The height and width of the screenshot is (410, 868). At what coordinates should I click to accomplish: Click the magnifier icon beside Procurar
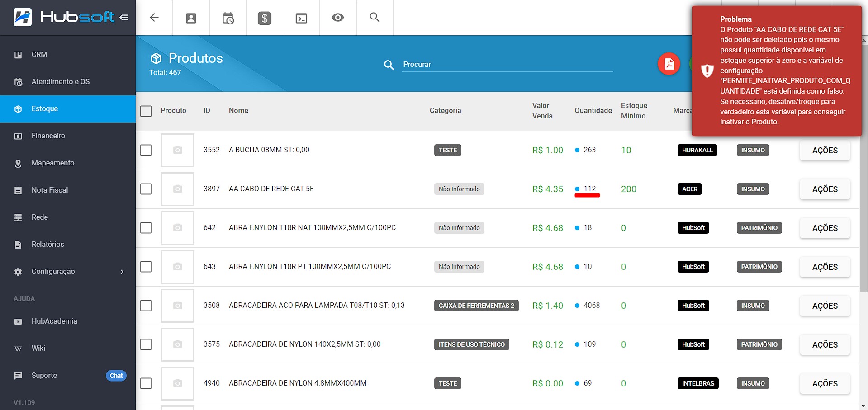coord(389,65)
